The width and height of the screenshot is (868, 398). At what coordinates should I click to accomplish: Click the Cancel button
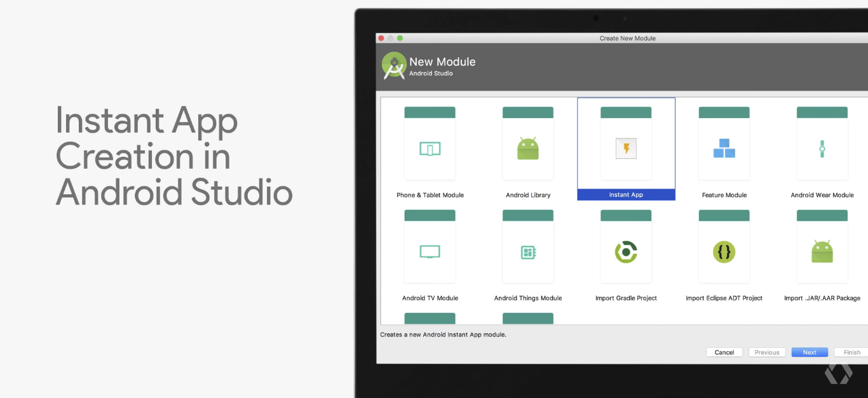[x=724, y=352]
